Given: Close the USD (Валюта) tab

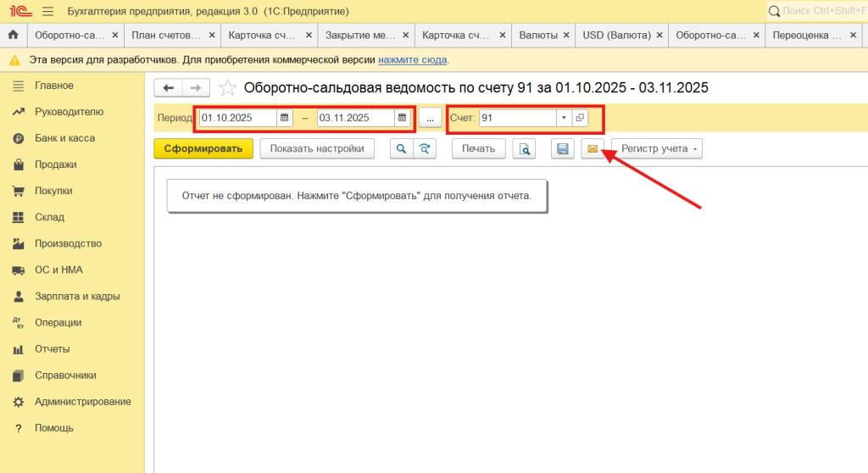Looking at the screenshot, I should tap(659, 36).
